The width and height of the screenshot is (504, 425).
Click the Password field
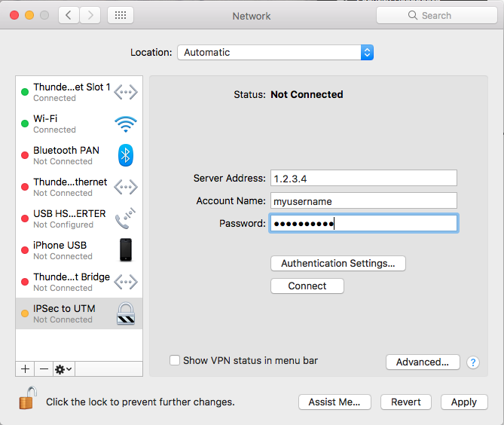[x=364, y=223]
